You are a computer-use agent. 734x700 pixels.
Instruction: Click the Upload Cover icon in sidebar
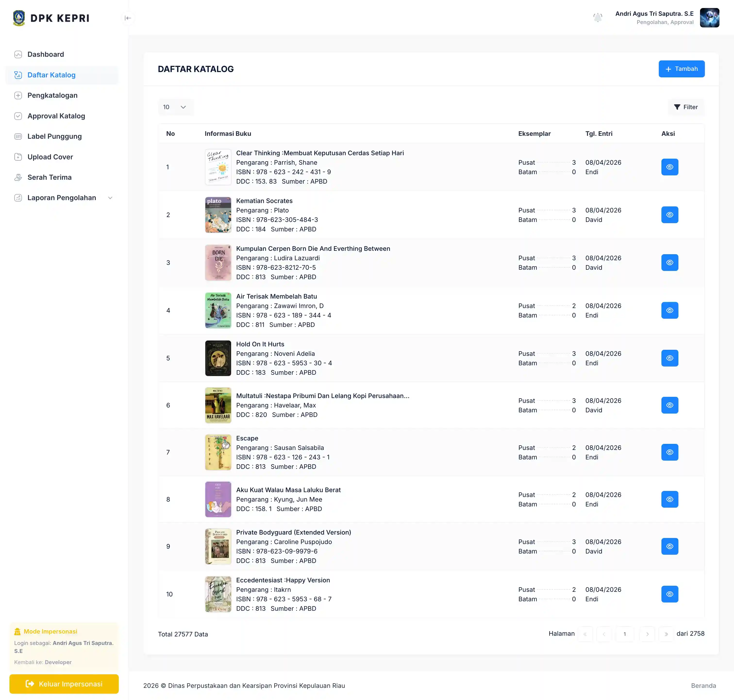pyautogui.click(x=18, y=157)
